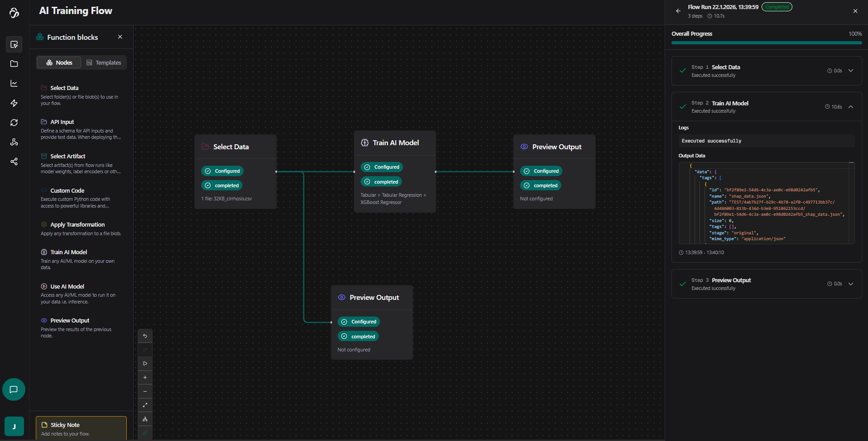
Task: Zoom out with the minus canvas control
Action: [x=145, y=392]
